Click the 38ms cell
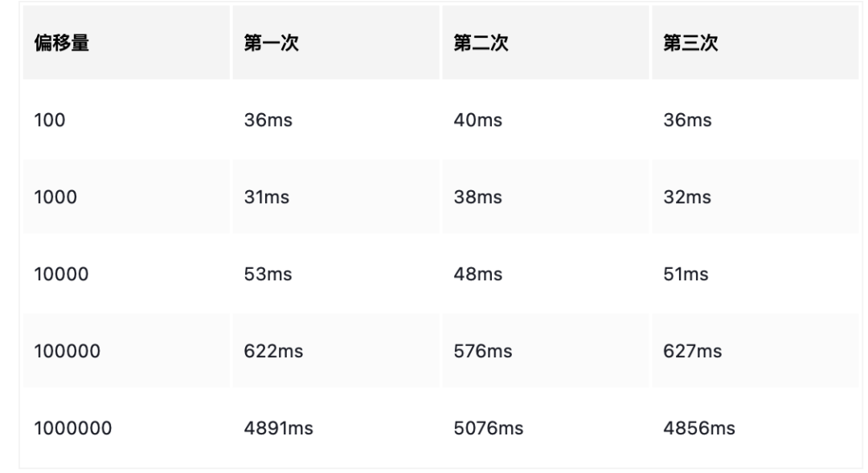Image resolution: width=868 pixels, height=473 pixels. [546, 197]
